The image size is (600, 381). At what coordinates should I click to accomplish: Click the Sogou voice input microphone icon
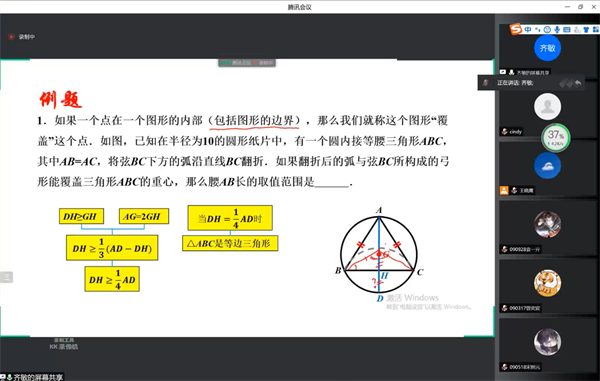click(557, 29)
